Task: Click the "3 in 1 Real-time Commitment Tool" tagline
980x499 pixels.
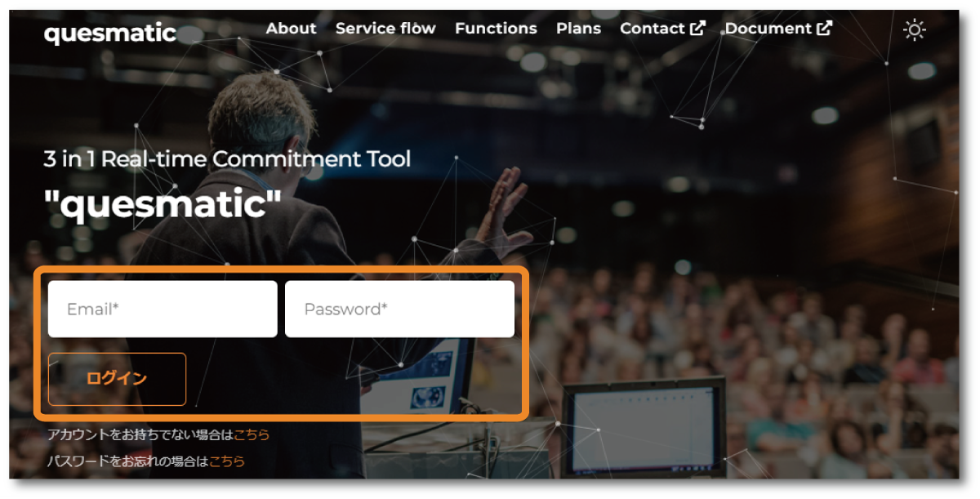Action: 227,158
